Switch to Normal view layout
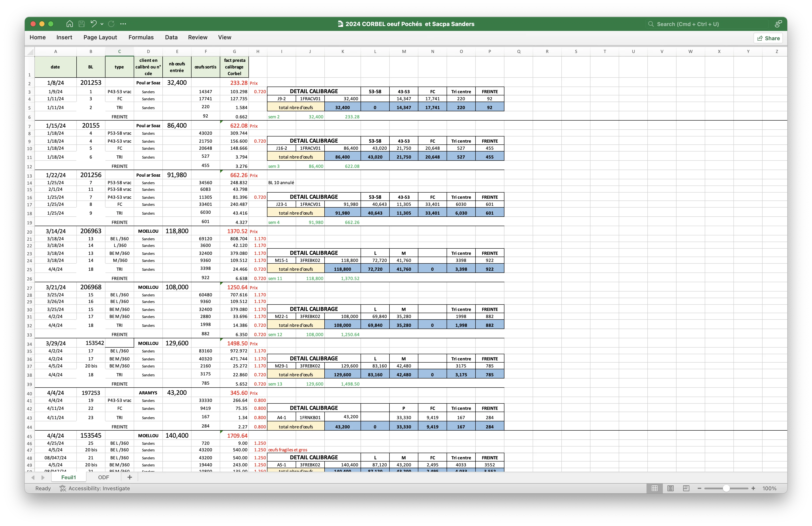812x526 pixels. click(x=654, y=488)
